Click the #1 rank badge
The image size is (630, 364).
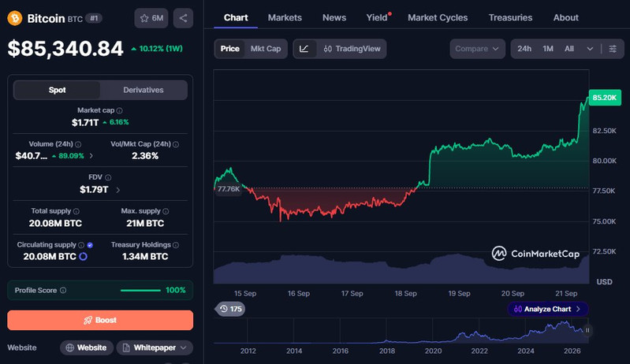(x=94, y=18)
